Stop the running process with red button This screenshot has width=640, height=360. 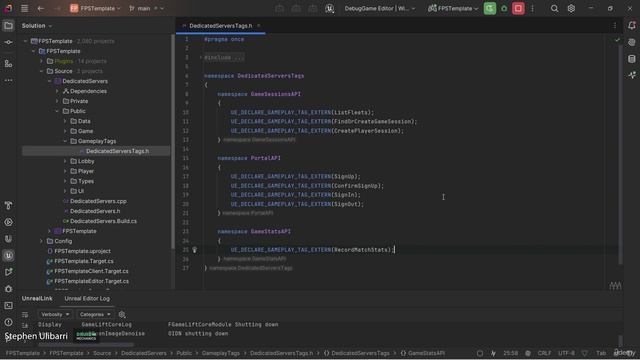pos(518,8)
